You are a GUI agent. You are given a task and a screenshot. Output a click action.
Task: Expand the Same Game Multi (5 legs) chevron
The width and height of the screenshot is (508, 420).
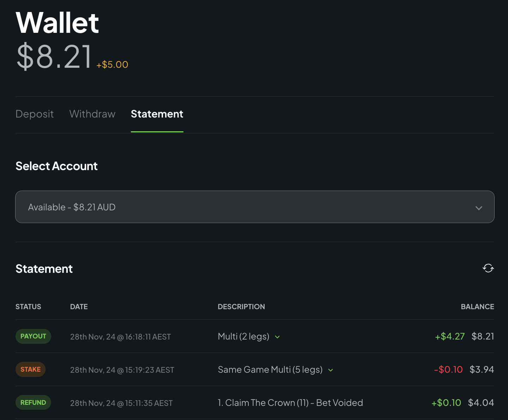pyautogui.click(x=331, y=370)
